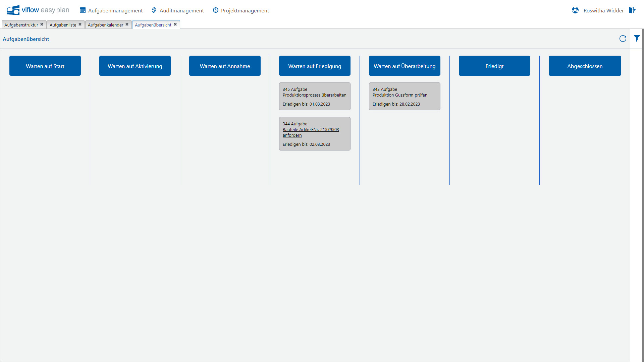Close the Aufgabenübersicht tab
The image size is (644, 362).
(175, 24)
